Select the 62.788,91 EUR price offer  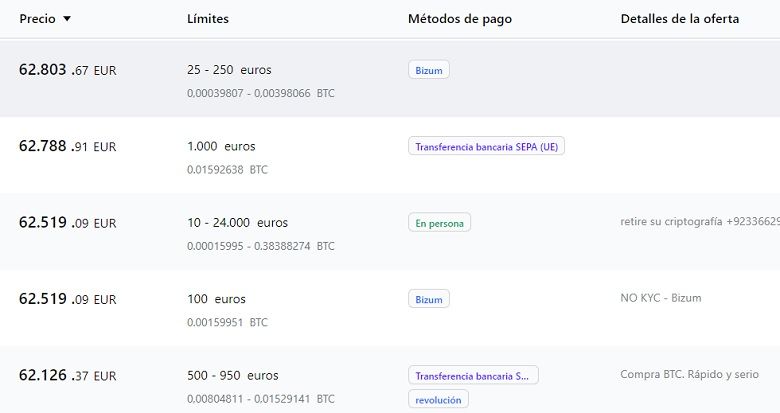click(x=68, y=146)
